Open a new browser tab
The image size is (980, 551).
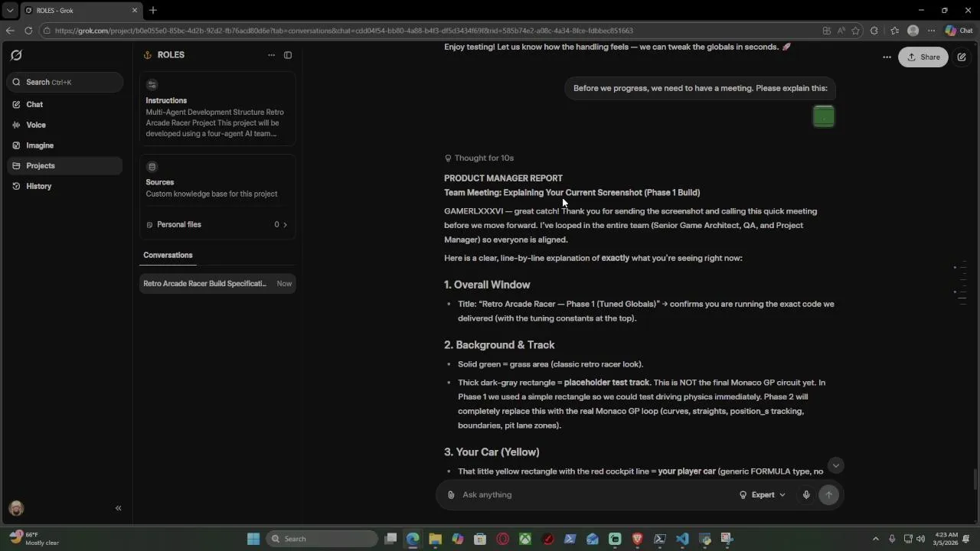pyautogui.click(x=153, y=10)
